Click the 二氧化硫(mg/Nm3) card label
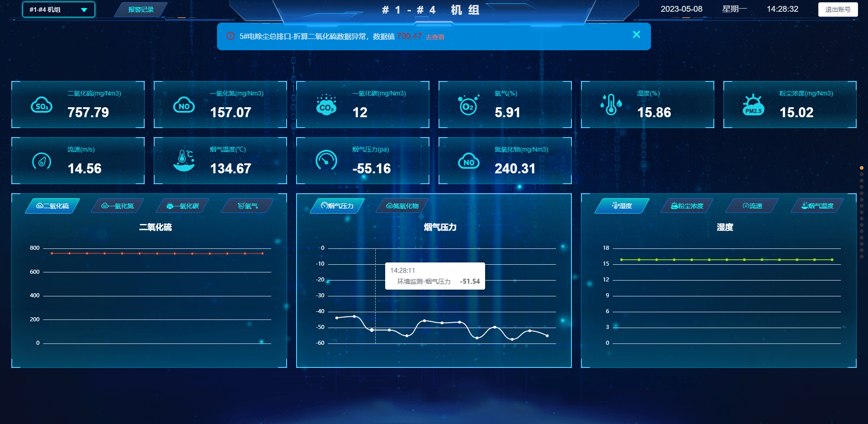The height and width of the screenshot is (424, 868). tap(94, 93)
